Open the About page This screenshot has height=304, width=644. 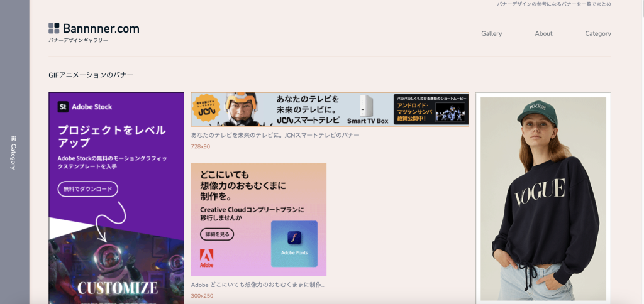[x=543, y=34]
